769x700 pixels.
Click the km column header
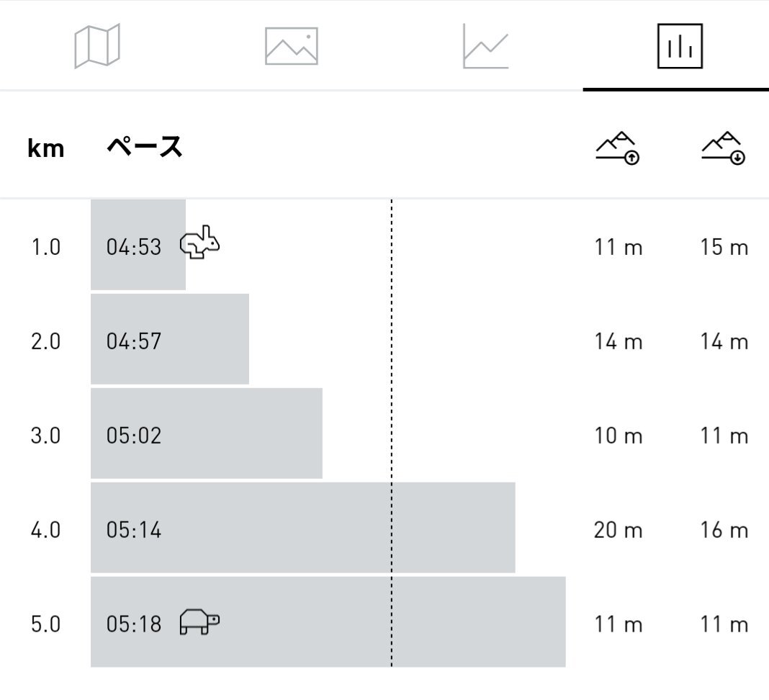(45, 148)
